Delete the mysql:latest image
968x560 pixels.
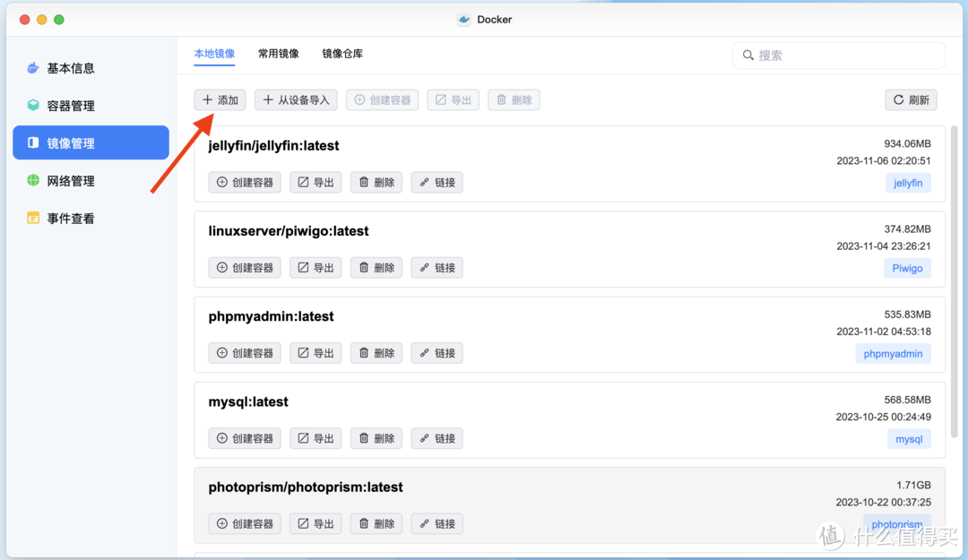point(376,438)
